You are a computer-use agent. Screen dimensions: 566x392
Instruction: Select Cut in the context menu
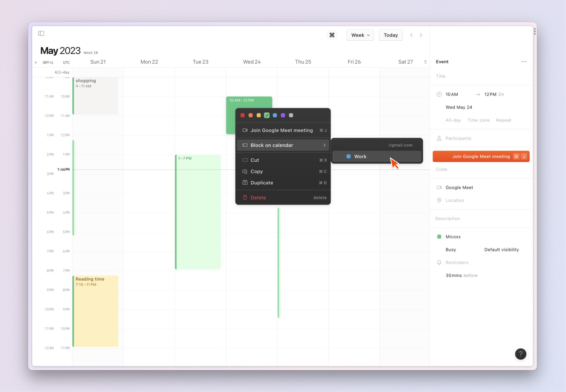coord(283,160)
